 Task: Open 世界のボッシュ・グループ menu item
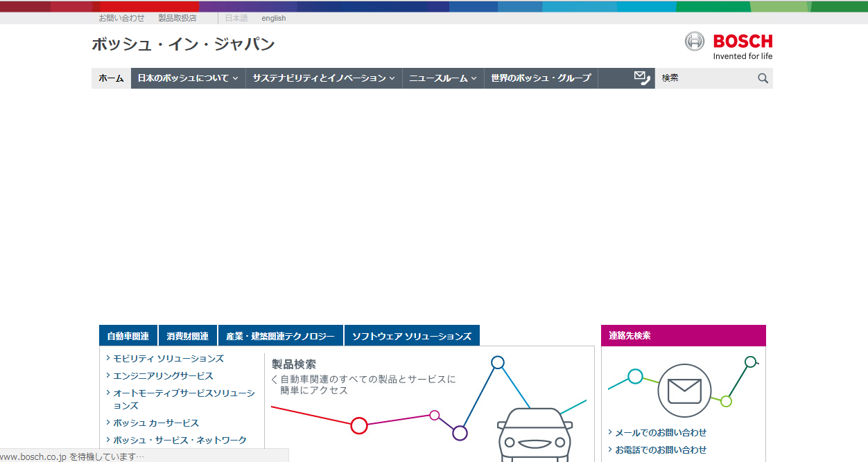coord(541,78)
